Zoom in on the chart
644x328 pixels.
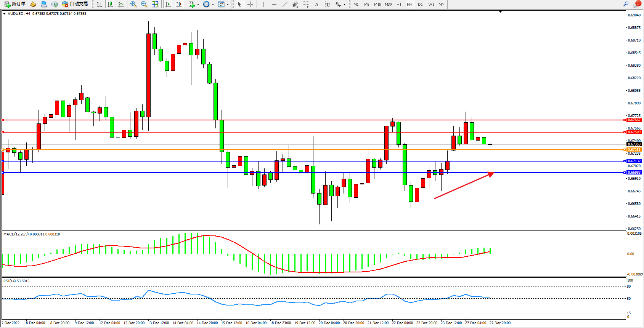[133, 4]
